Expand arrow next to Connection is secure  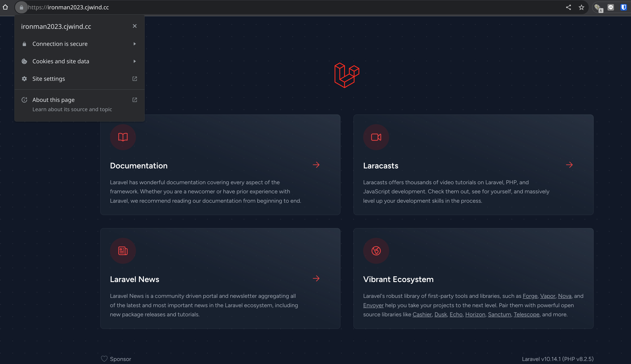(135, 44)
